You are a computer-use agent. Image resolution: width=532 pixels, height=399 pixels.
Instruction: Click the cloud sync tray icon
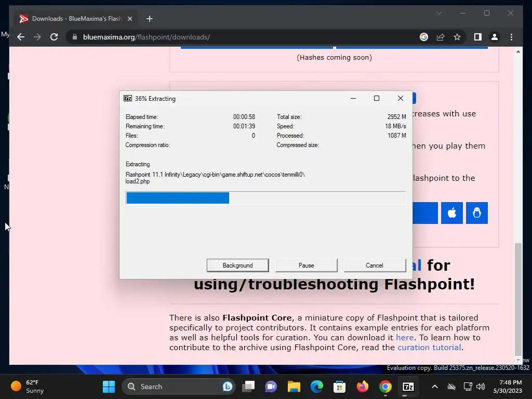tap(451, 387)
